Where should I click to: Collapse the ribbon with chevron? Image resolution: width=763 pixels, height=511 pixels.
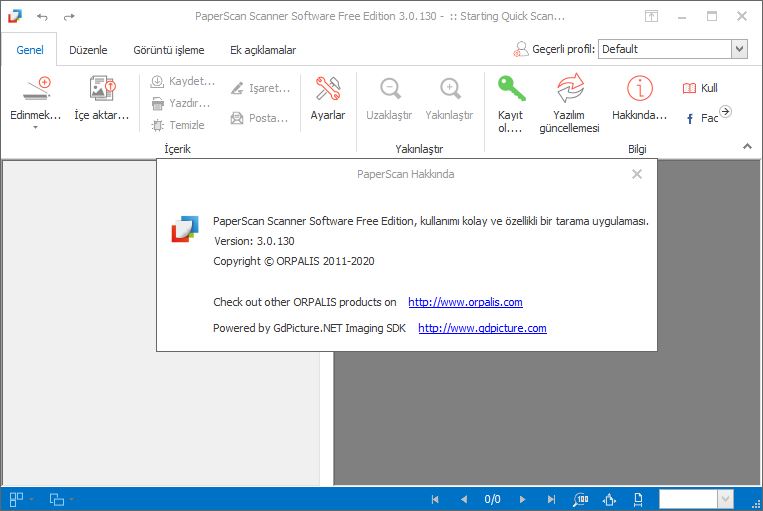coord(747,146)
